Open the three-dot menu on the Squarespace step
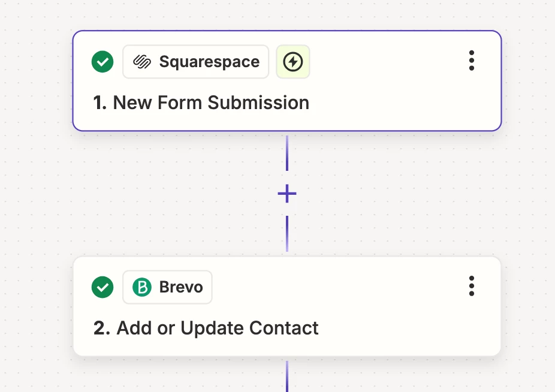 [472, 61]
